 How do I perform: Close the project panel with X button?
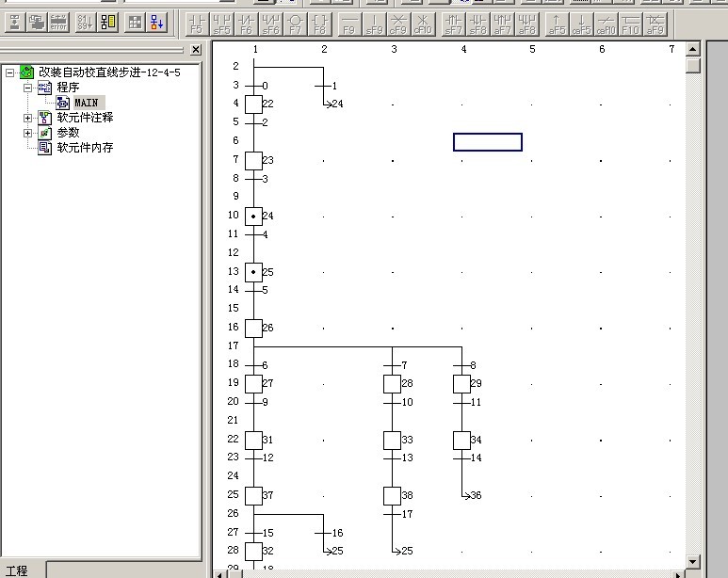coord(196,50)
